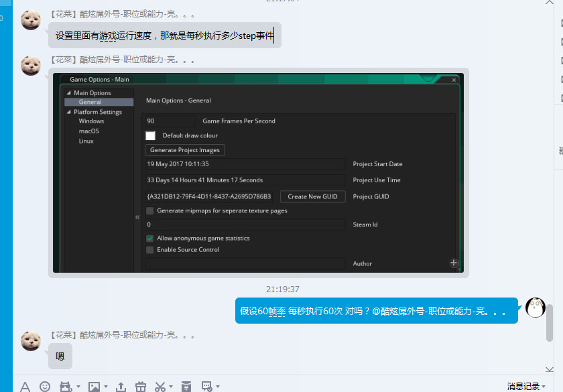Click the Project Start Date field

[245, 164]
